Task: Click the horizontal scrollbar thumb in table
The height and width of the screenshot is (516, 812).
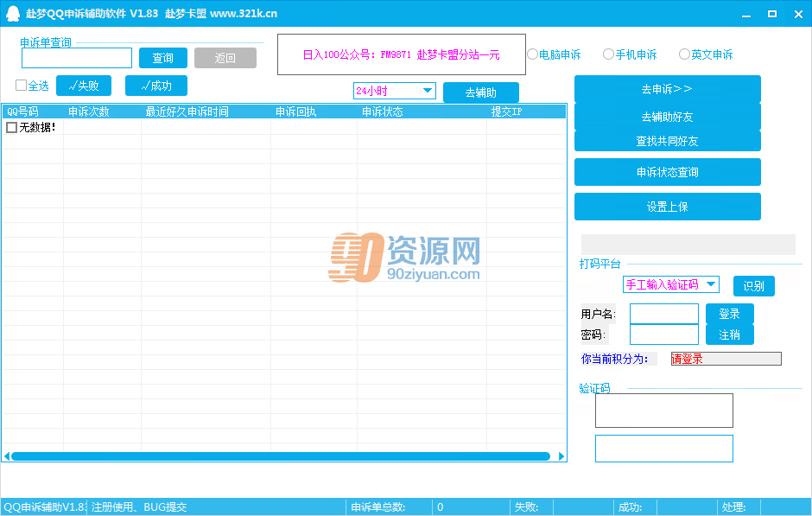Action: tap(280, 455)
